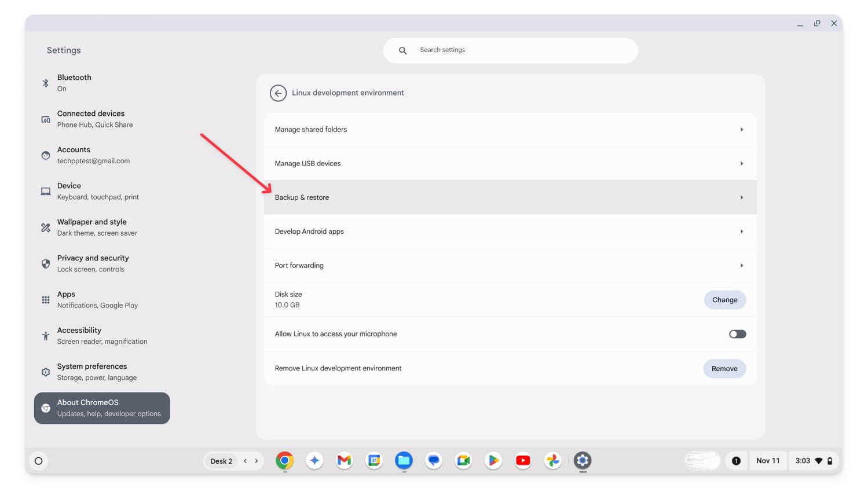Image resolution: width=868 pixels, height=488 pixels.
Task: Click the Wallpaper and style brush icon
Action: click(46, 228)
